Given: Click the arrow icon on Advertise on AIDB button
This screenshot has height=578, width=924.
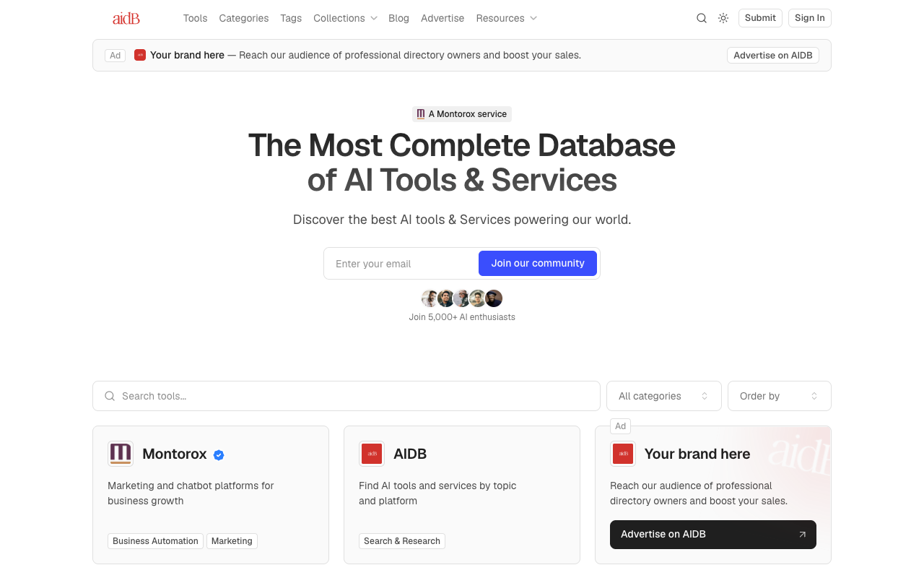Looking at the screenshot, I should tap(802, 535).
